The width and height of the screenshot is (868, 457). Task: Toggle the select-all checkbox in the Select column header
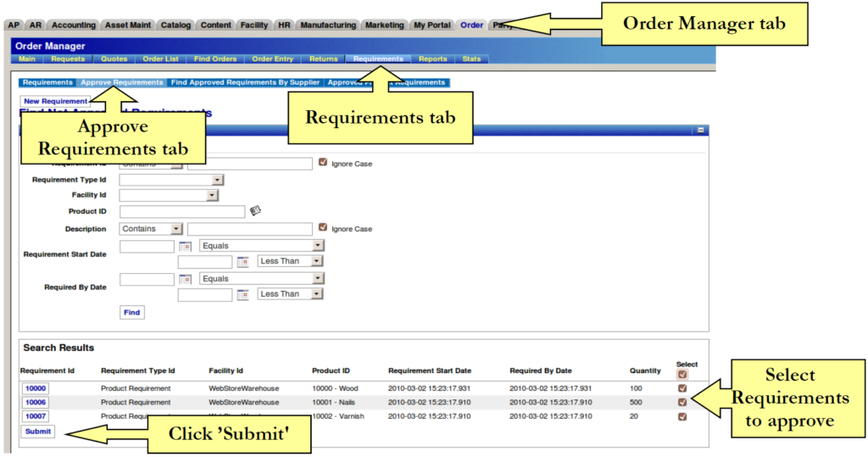click(682, 374)
